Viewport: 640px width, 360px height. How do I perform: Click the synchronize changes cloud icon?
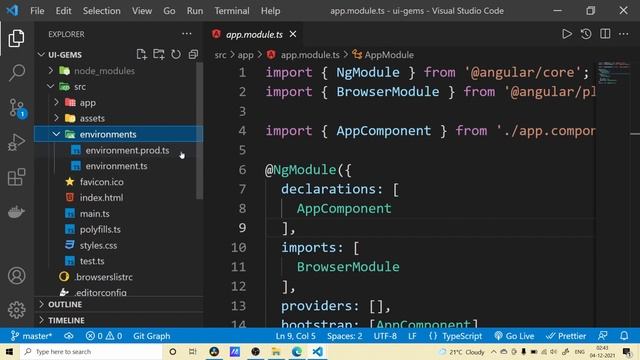(x=69, y=336)
